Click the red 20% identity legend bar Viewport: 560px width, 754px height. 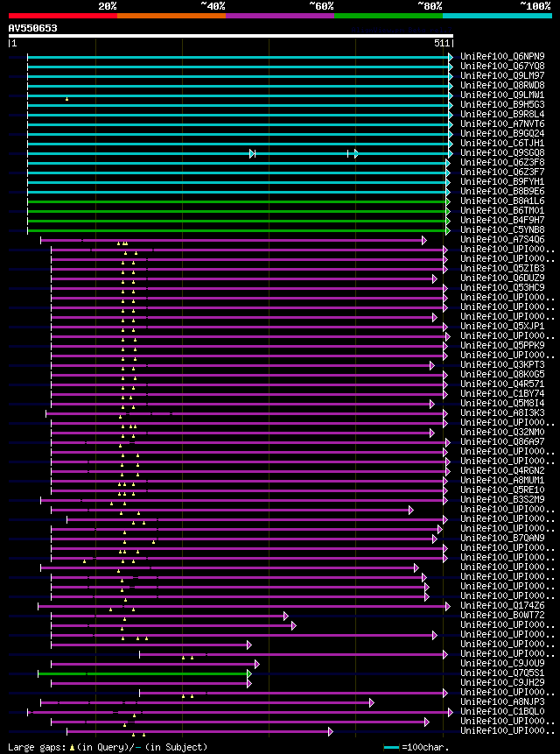click(63, 16)
